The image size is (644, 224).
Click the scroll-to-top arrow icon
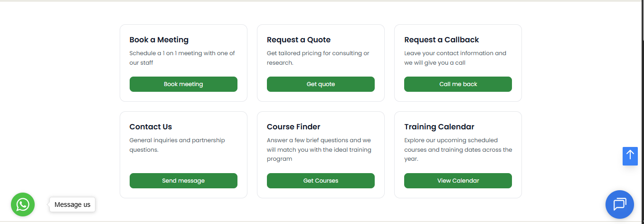630,156
